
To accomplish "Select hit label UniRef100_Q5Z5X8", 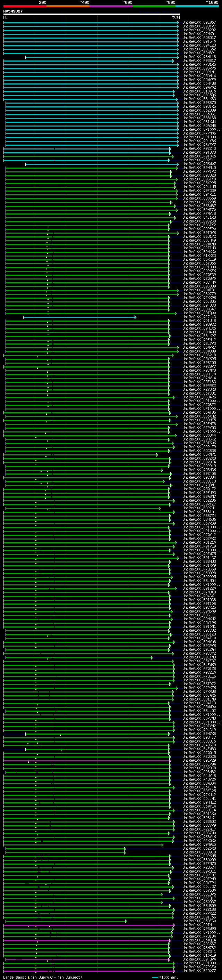I will [199, 848].
